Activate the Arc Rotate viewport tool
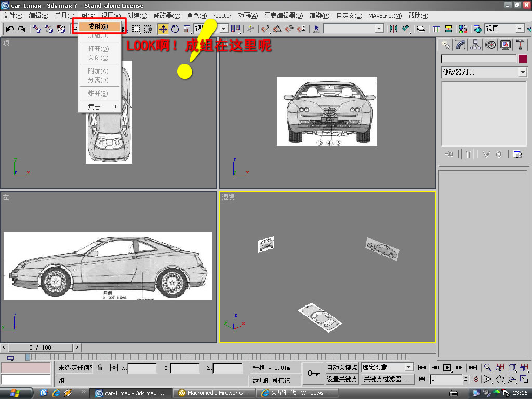The image size is (532, 399). coord(512,379)
